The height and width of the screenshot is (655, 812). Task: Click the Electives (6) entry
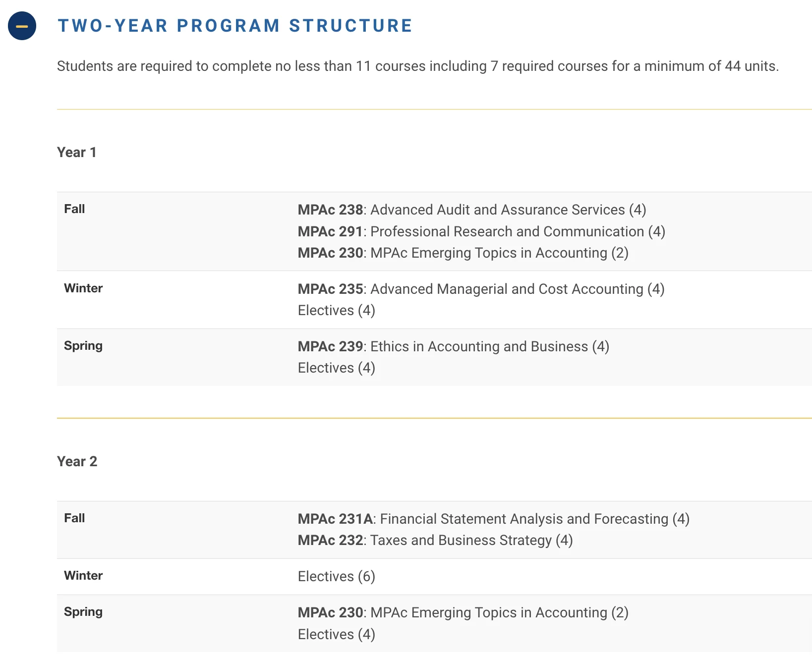(x=336, y=576)
